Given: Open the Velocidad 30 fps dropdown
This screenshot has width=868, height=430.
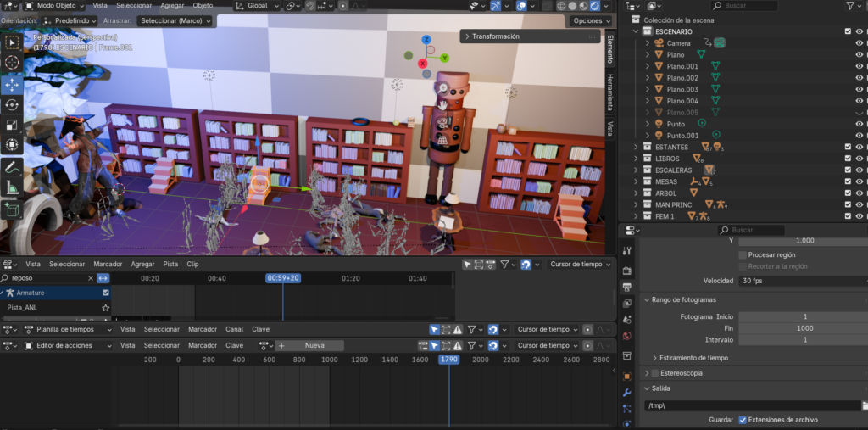Looking at the screenshot, I should point(800,281).
